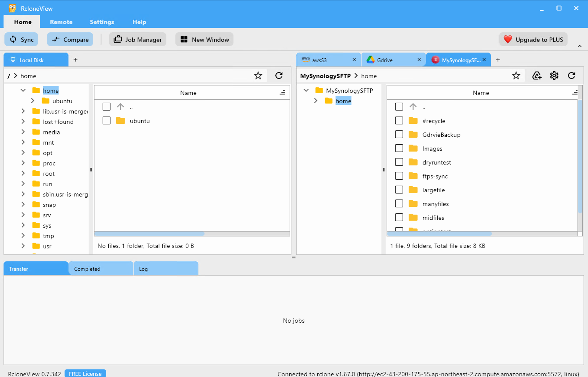Switch to the Completed jobs view
Image resolution: width=588 pixels, height=377 pixels.
coord(87,268)
